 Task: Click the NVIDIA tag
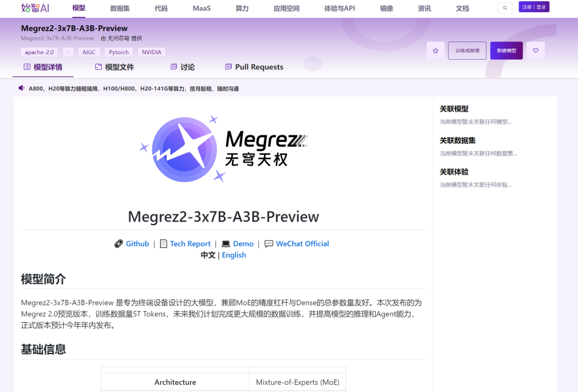152,52
